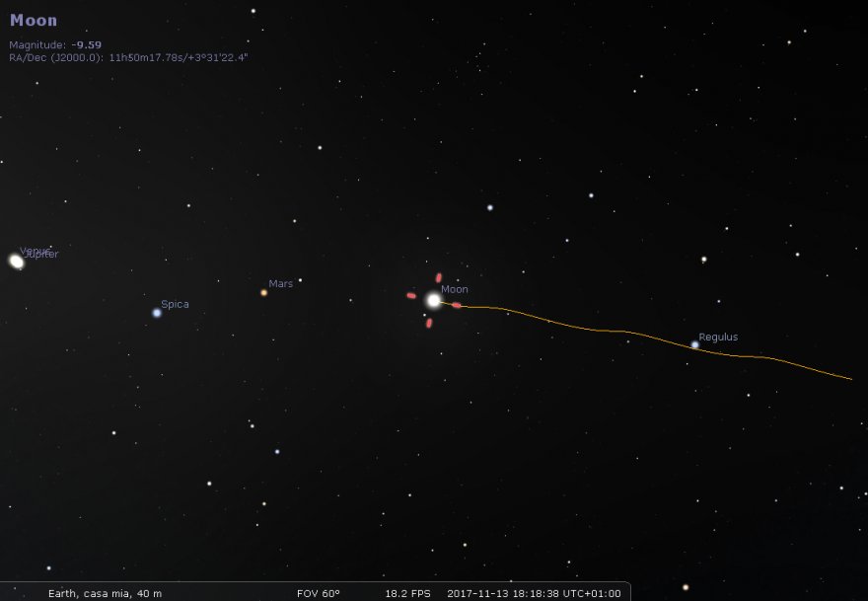Click the "Jupiter" text label
Viewport: 868px width, 601px height.
43,255
